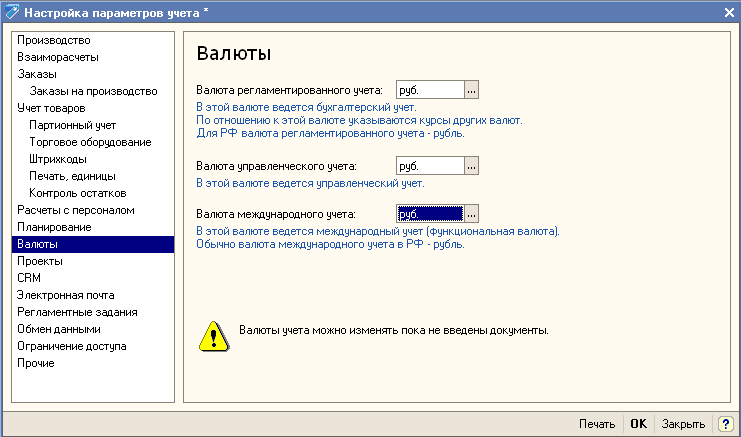The width and height of the screenshot is (741, 437).
Task: Confirm settings with the OK button
Action: tap(638, 424)
